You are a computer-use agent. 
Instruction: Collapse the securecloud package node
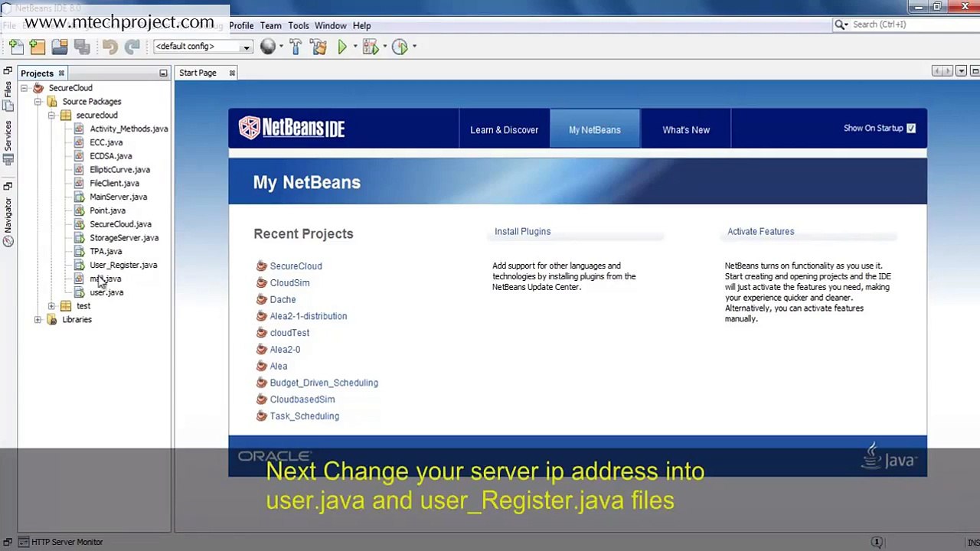coord(51,115)
